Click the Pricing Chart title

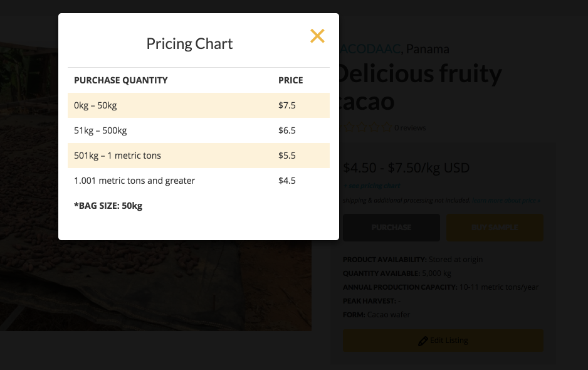tap(189, 44)
